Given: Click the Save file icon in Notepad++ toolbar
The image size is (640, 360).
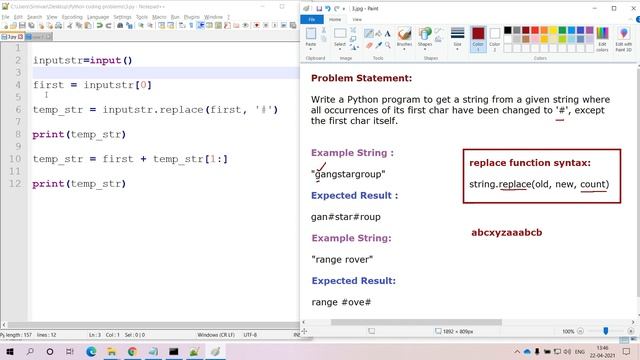Looking at the screenshot, I should click(22, 25).
